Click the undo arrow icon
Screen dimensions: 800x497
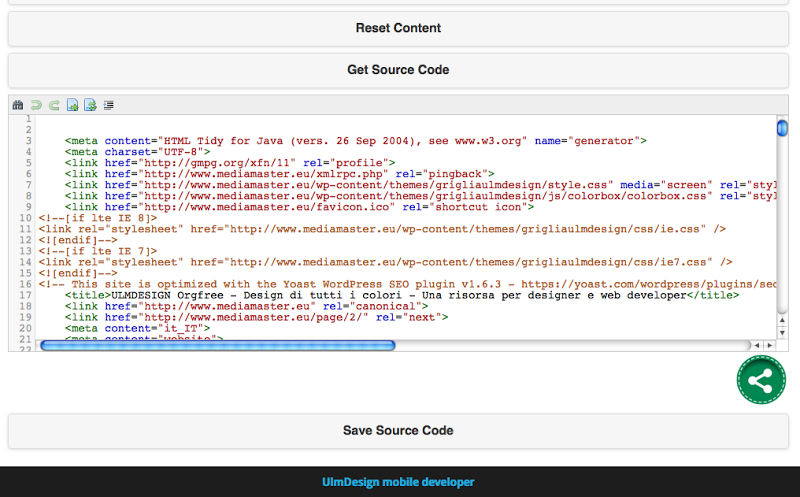pyautogui.click(x=36, y=104)
